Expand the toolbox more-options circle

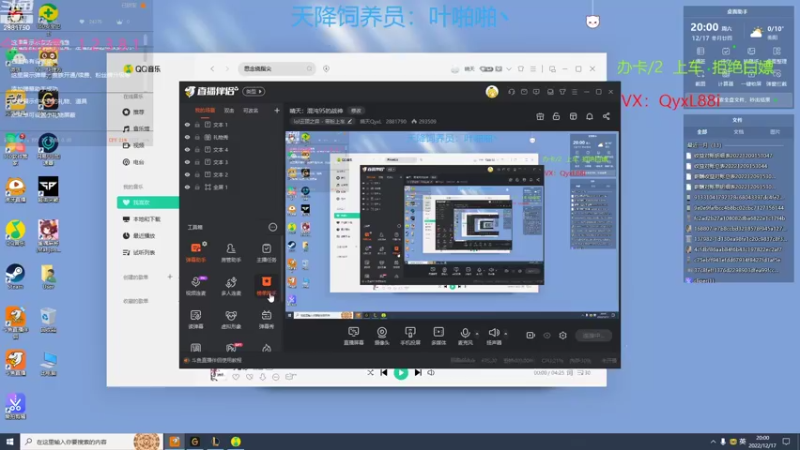pos(273,227)
